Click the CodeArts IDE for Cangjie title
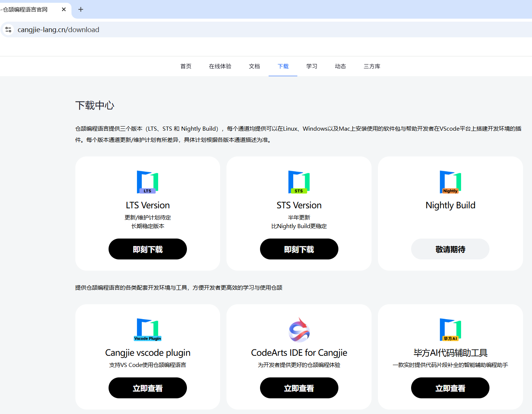 (x=299, y=353)
